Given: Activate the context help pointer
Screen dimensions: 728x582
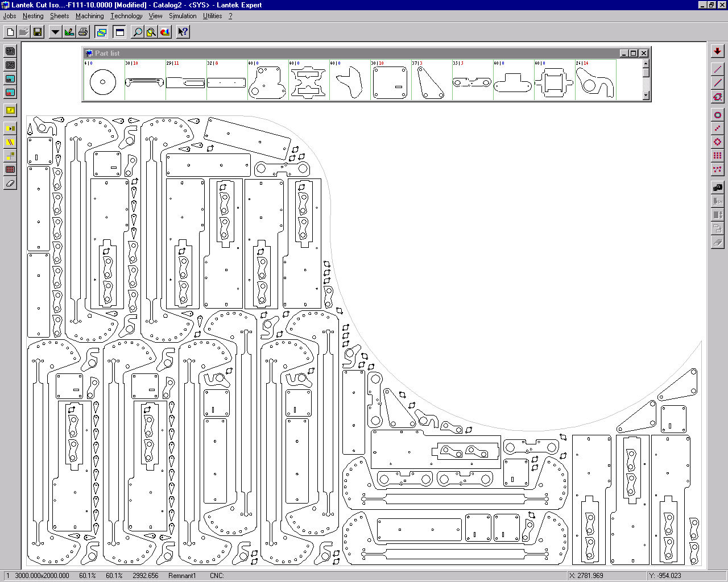Looking at the screenshot, I should [183, 32].
